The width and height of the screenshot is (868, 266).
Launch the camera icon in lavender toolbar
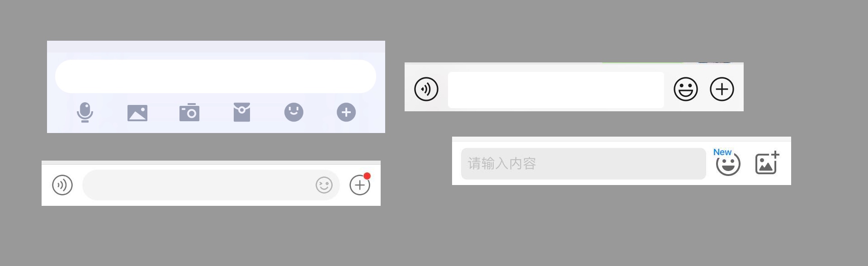pyautogui.click(x=189, y=112)
